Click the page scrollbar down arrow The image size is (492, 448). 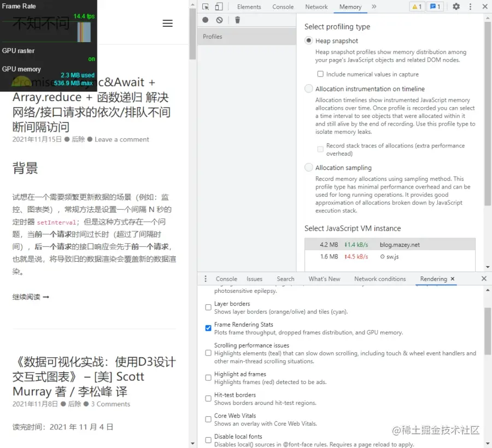[192, 444]
